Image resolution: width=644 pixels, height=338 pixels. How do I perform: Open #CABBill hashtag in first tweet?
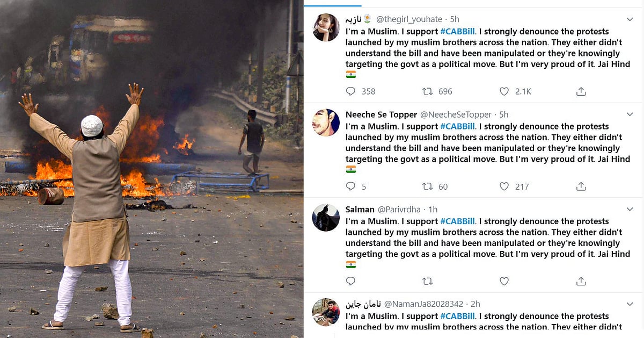coord(458,31)
